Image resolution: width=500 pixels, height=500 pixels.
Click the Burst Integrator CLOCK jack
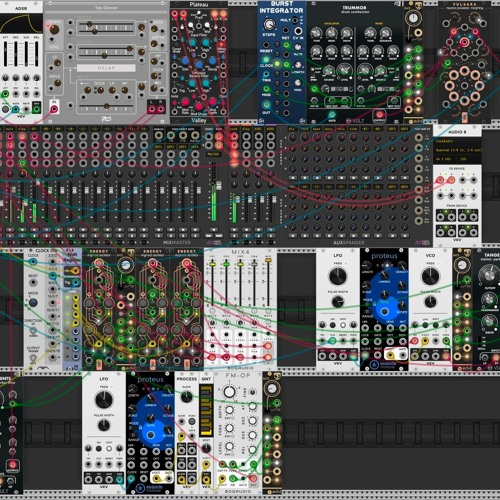(266, 60)
